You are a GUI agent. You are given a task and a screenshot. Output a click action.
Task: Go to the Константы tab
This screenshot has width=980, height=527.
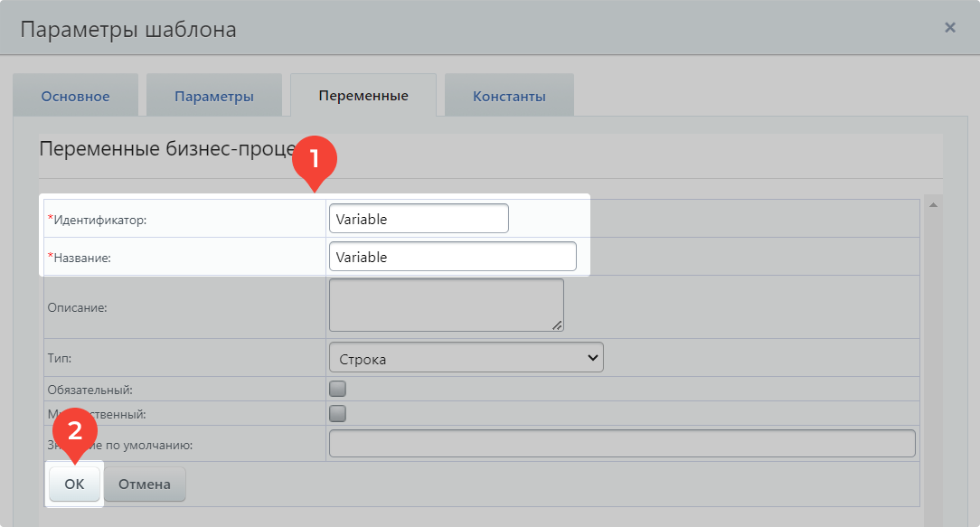coord(509,96)
